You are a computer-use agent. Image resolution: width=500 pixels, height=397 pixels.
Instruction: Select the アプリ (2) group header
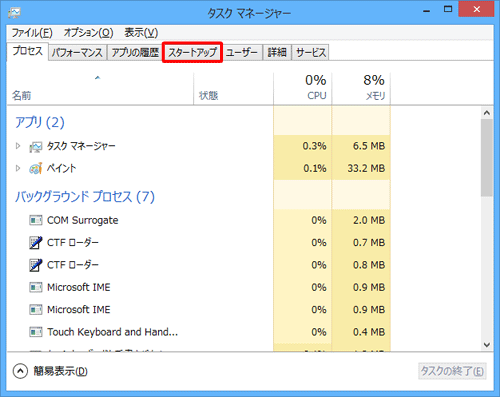click(40, 122)
